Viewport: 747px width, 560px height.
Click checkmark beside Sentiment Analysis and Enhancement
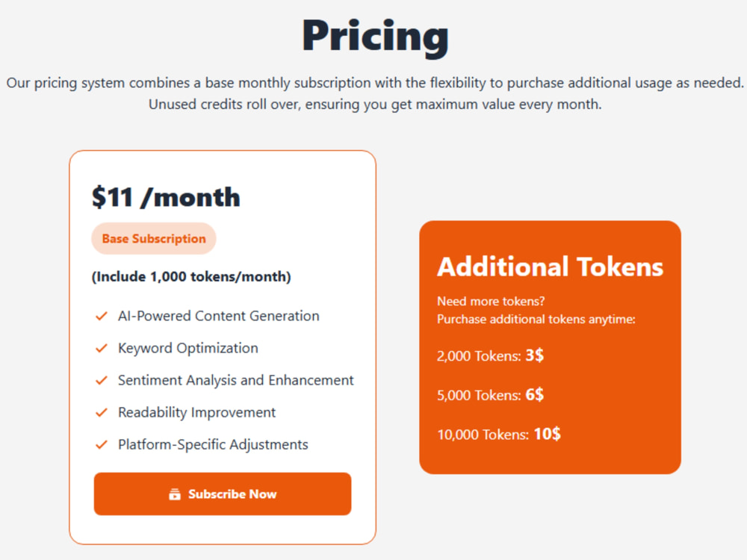(102, 381)
